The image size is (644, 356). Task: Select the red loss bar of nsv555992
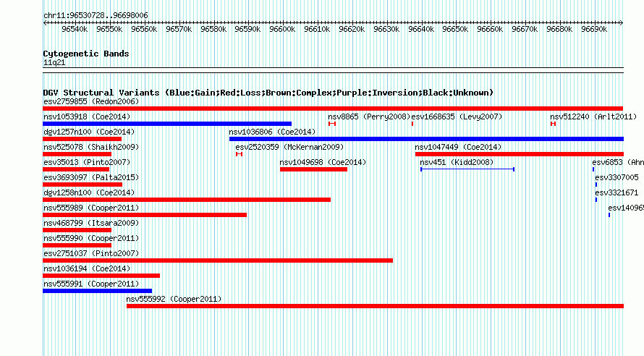375,306
